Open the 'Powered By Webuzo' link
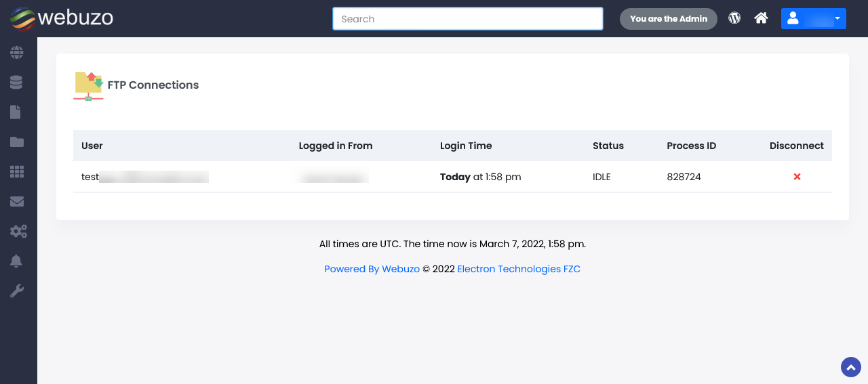This screenshot has height=384, width=868. pyautogui.click(x=372, y=269)
